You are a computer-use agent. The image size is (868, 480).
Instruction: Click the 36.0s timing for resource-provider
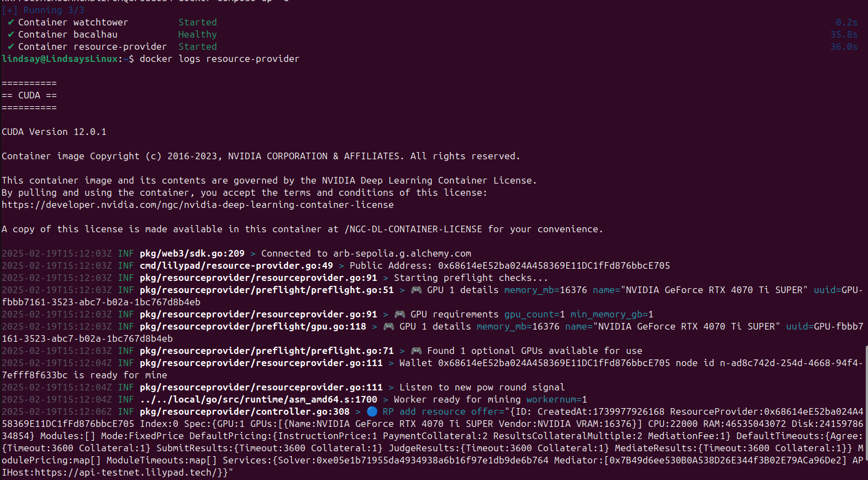click(844, 46)
